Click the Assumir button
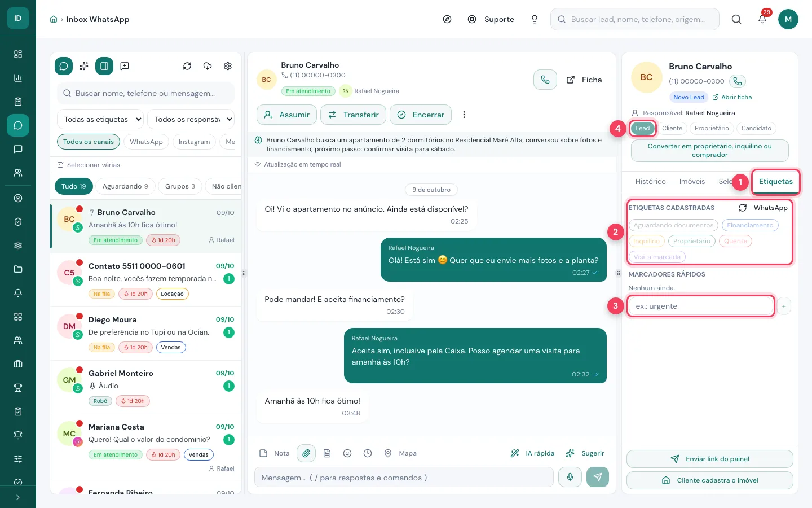 tap(287, 115)
